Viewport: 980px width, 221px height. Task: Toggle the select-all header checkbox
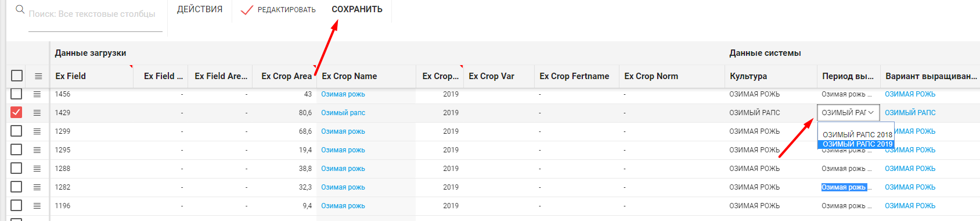[x=17, y=76]
